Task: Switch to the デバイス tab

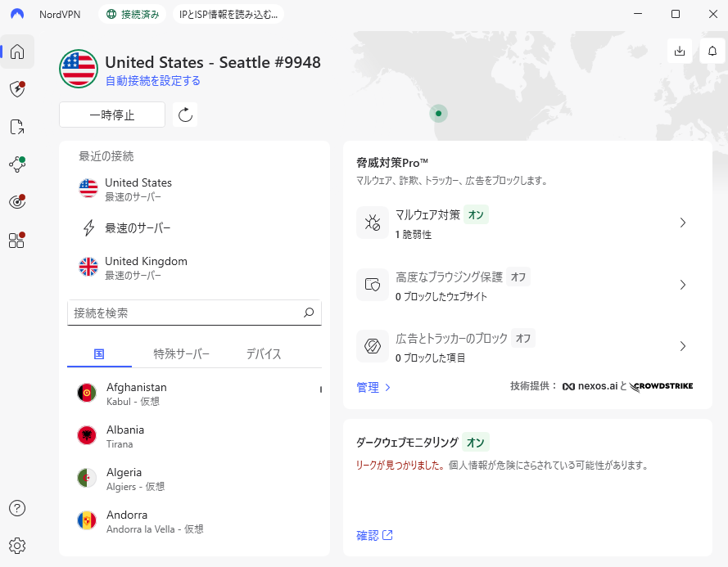Action: [x=264, y=354]
